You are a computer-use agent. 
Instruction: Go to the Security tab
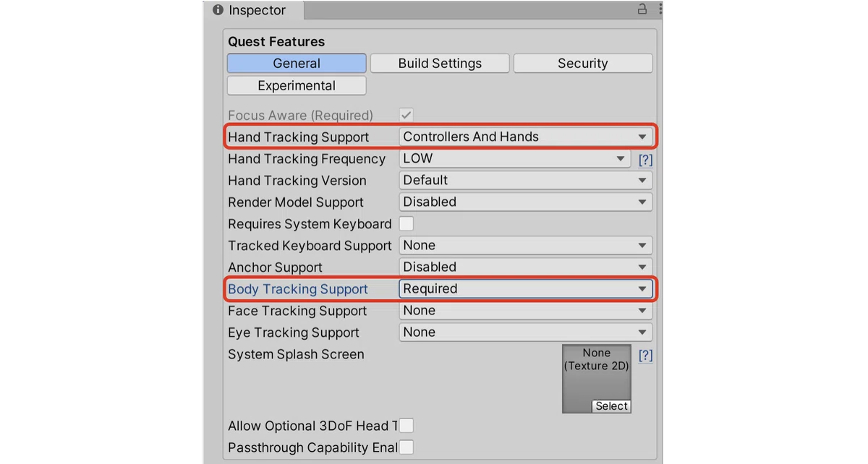[x=583, y=64]
